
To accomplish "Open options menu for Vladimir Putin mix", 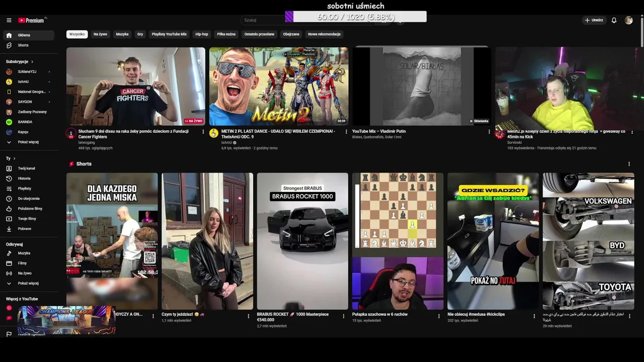I will (x=489, y=132).
